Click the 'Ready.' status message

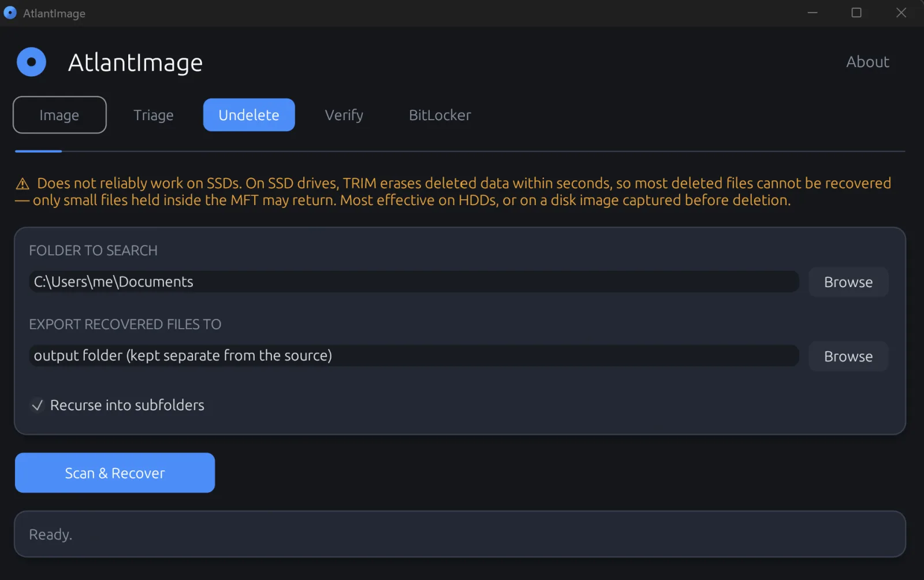[51, 534]
